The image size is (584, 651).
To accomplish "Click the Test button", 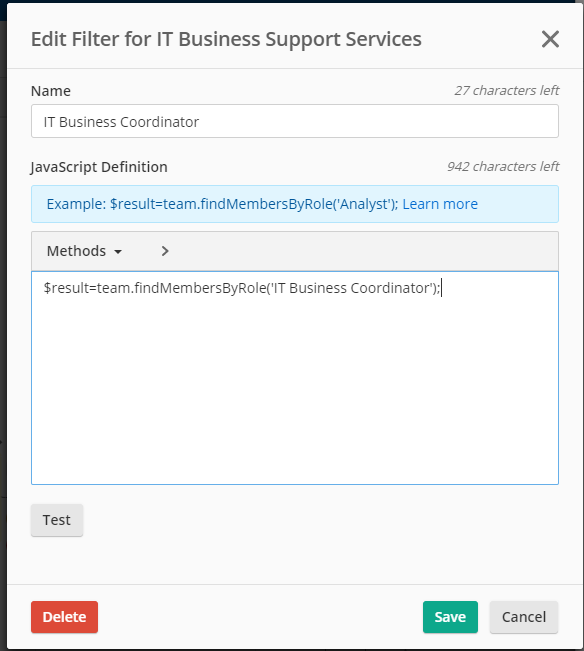I will 57,520.
